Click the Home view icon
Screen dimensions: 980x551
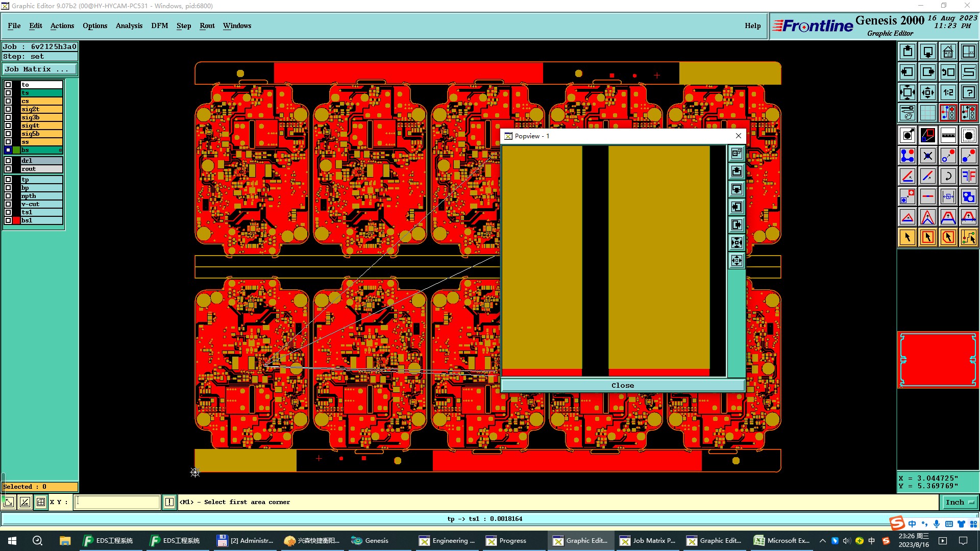coord(948,52)
